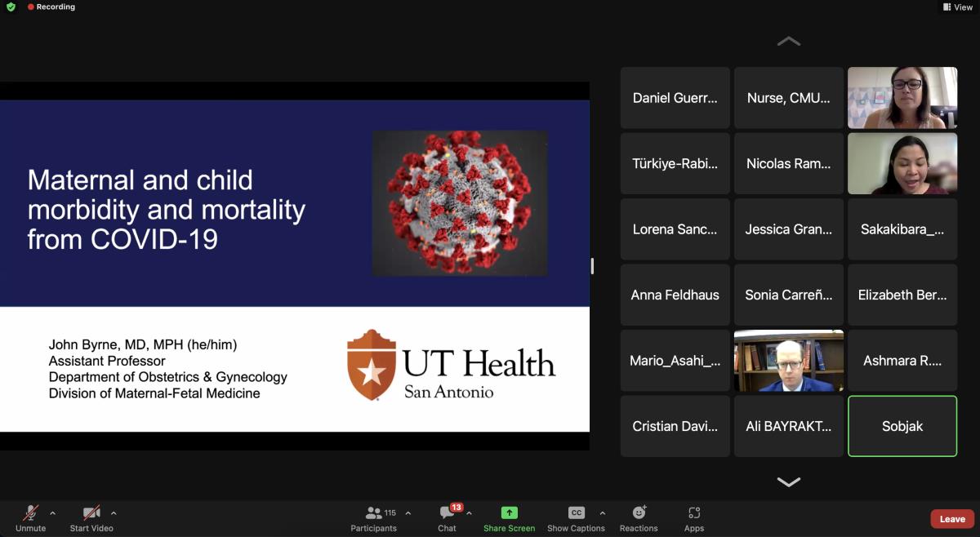980x537 pixels.
Task: Click the green encryption shield icon
Action: pos(11,7)
